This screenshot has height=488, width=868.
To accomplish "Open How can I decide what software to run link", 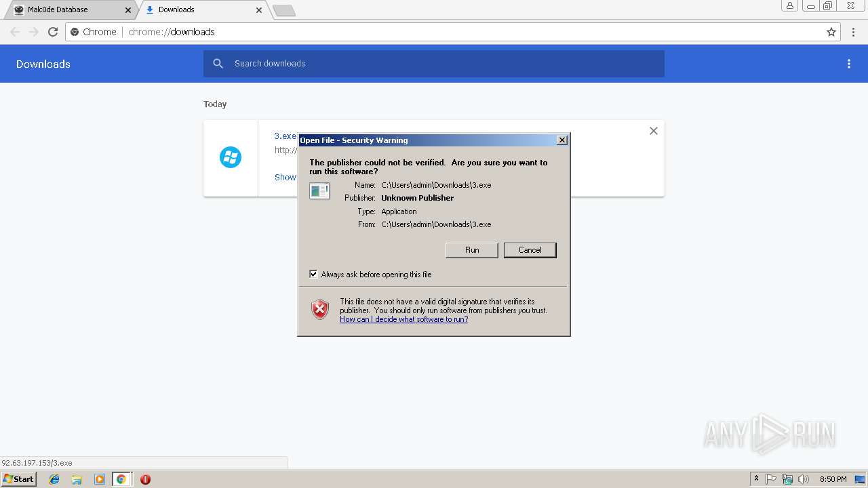I will click(x=403, y=319).
